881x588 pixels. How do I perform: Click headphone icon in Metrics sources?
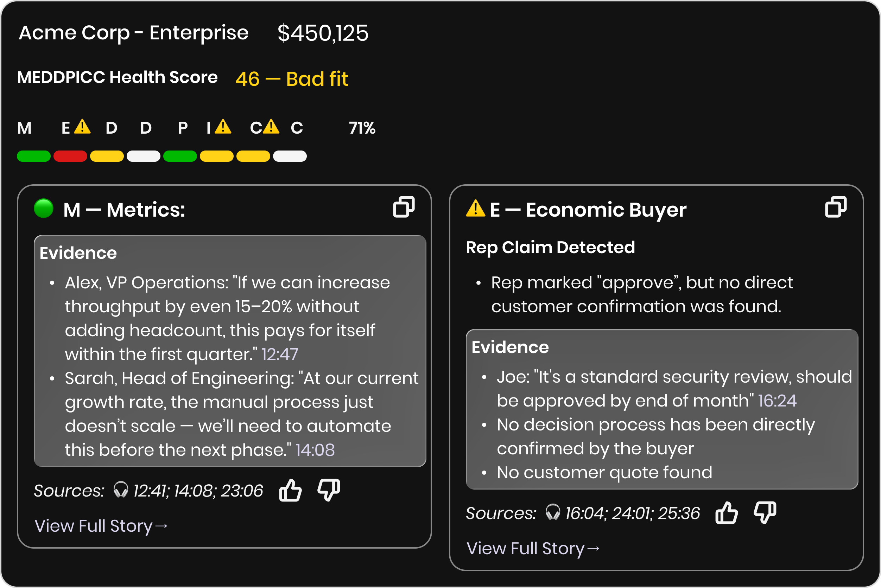pyautogui.click(x=121, y=490)
